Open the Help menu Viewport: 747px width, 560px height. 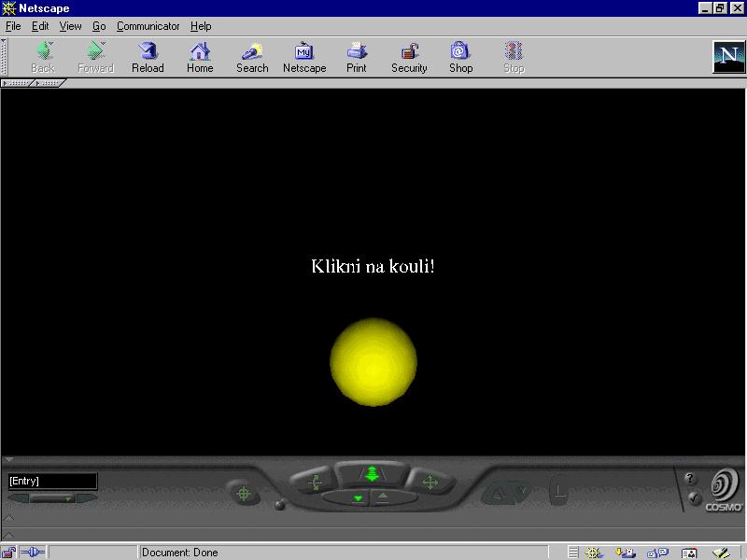201,26
